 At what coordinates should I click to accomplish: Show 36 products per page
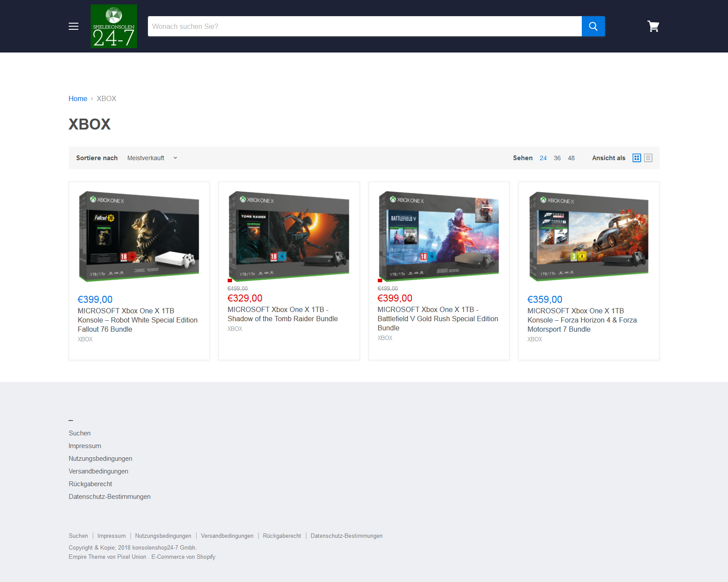[557, 158]
